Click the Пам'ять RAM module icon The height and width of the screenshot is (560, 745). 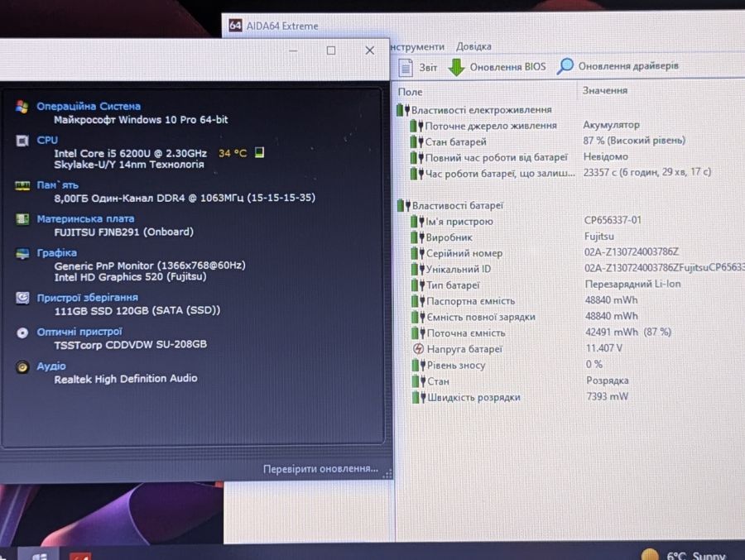[22, 185]
